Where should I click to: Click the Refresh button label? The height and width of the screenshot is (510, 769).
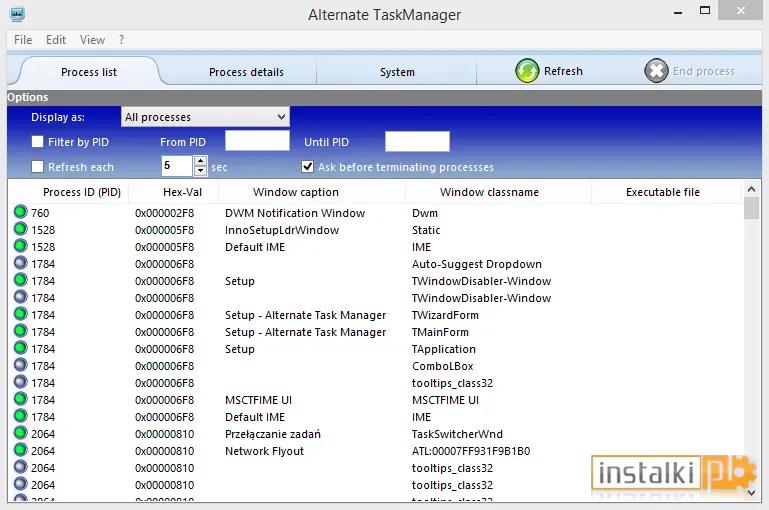coord(563,71)
